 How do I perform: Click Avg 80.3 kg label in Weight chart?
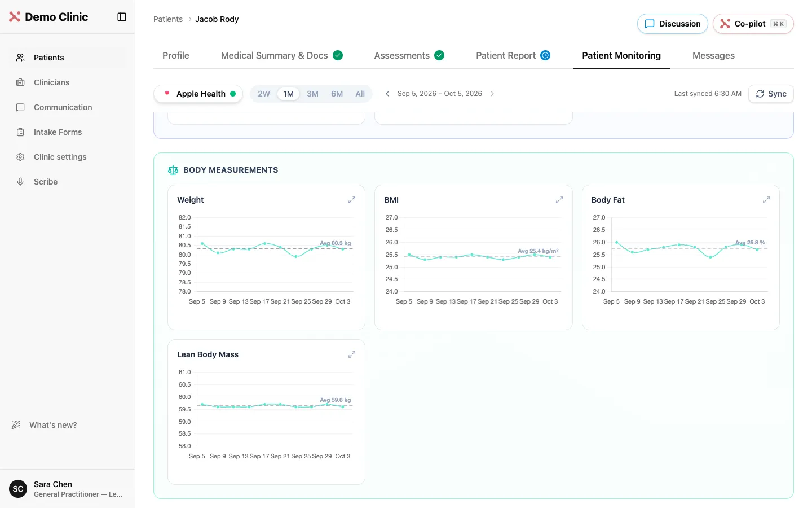[336, 243]
